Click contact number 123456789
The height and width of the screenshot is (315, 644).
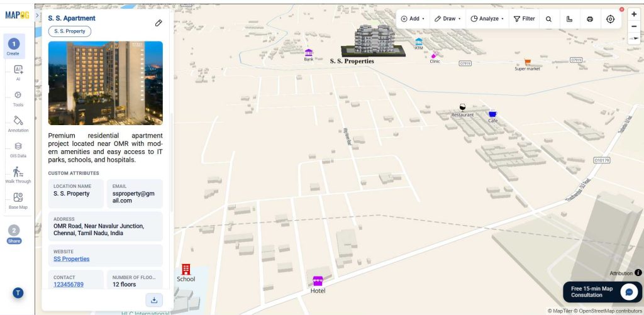pyautogui.click(x=69, y=284)
